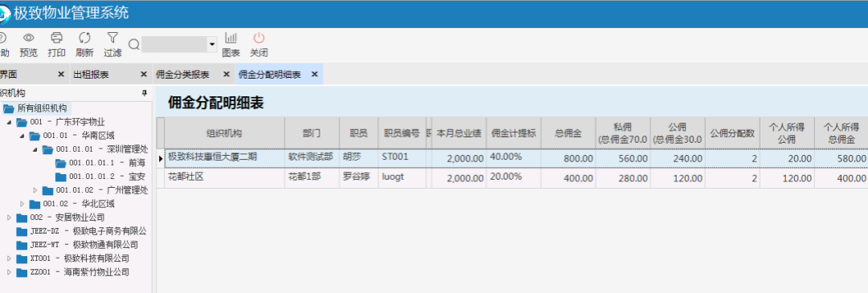Click the 关闭 power icon
Viewport: 868px width, 293px height.
click(x=259, y=38)
